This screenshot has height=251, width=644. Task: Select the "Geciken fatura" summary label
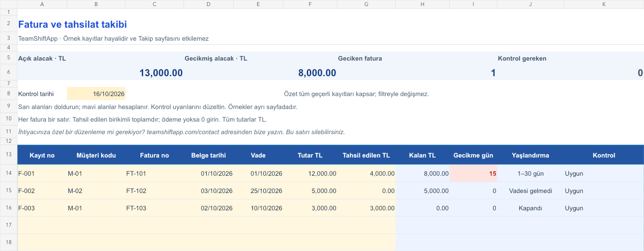point(360,58)
